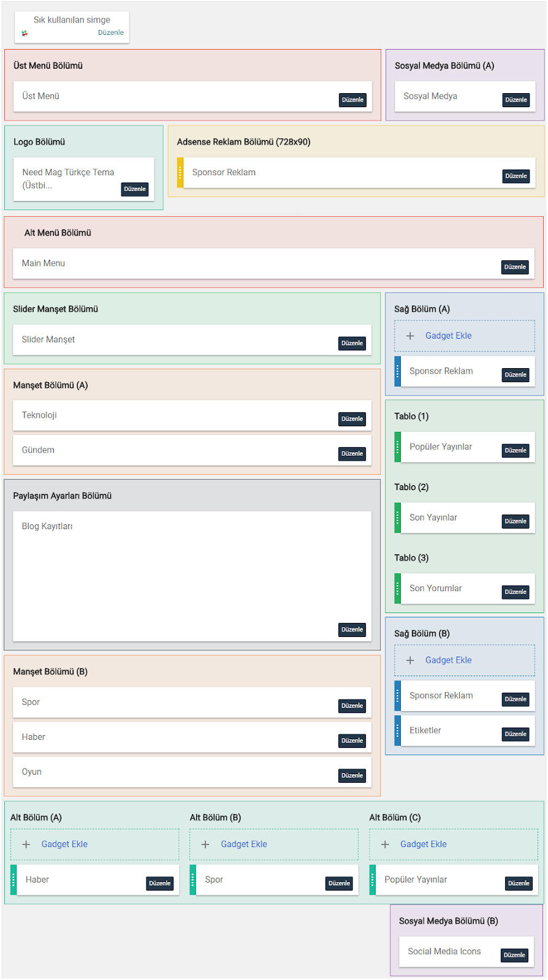Click Gadget Ekle link in Alt Bölüm (B)
The image size is (548, 980).
[x=244, y=844]
